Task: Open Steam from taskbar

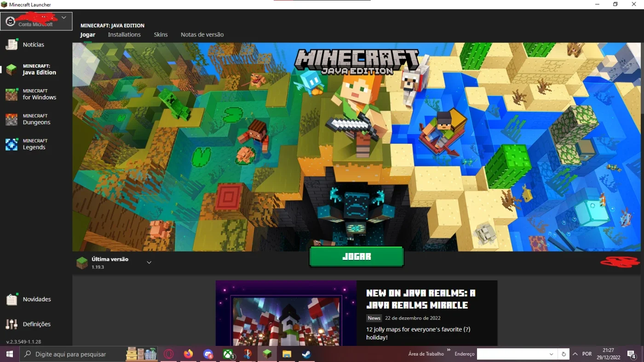Action: [306, 354]
